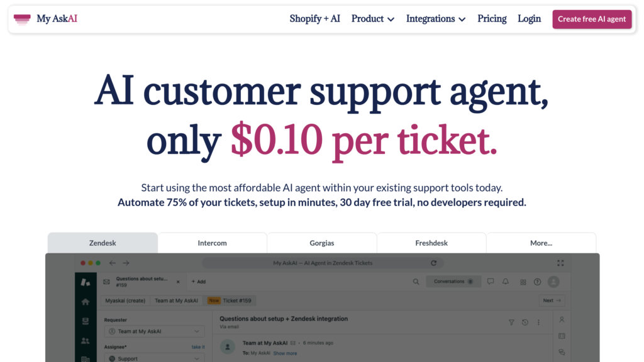Go to the Login link

click(529, 19)
